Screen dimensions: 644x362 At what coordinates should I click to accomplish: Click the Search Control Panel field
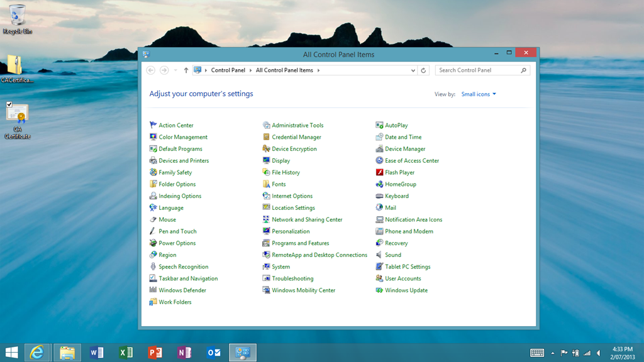coord(478,70)
